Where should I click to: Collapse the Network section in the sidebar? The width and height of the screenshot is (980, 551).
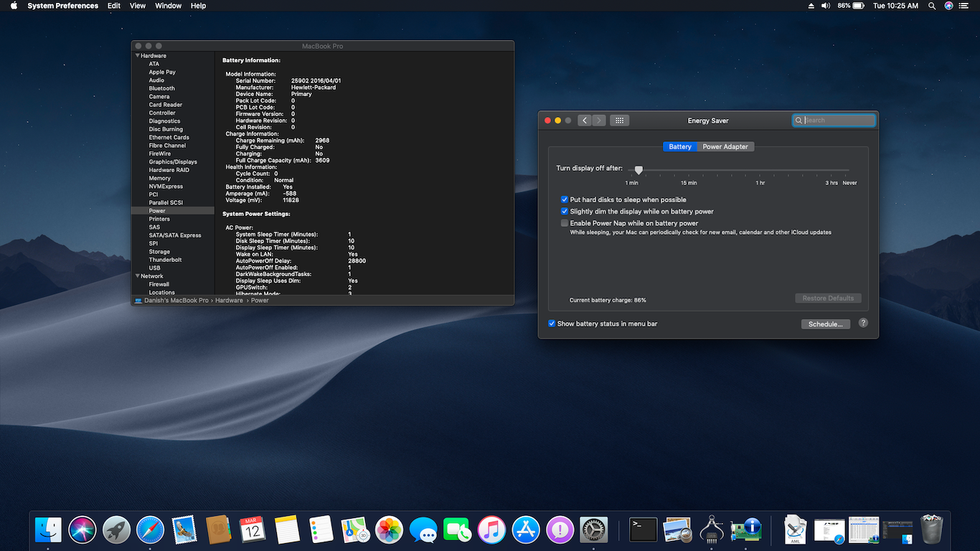[x=137, y=276]
